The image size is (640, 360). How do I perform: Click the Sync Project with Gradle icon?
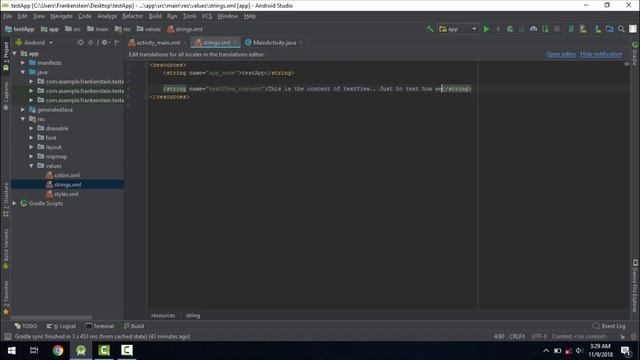pos(571,29)
